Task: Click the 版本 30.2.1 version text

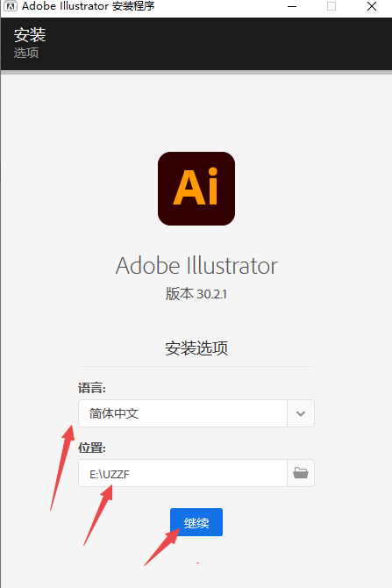Action: [196, 294]
